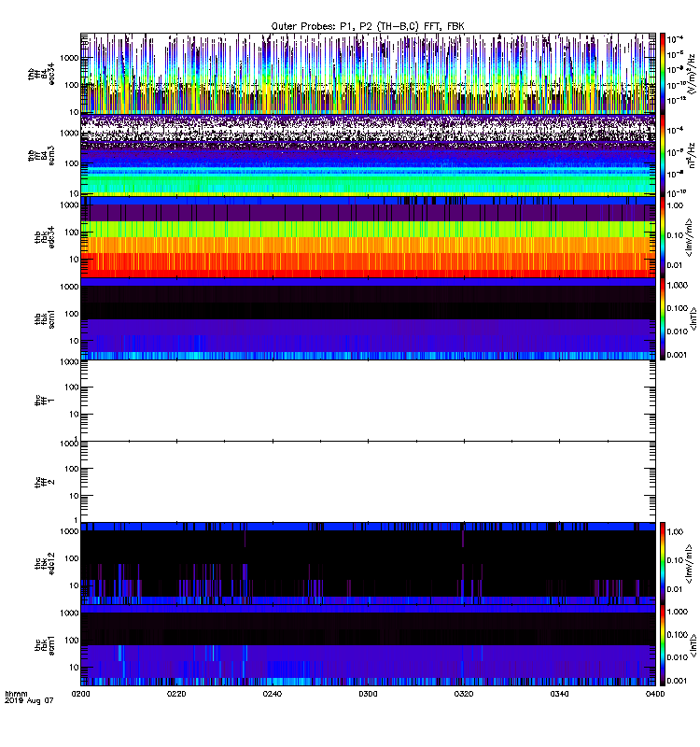The image size is (700, 747).
Task: Click the 10⁻⁴ tick on the top color bar
Action: (675, 39)
